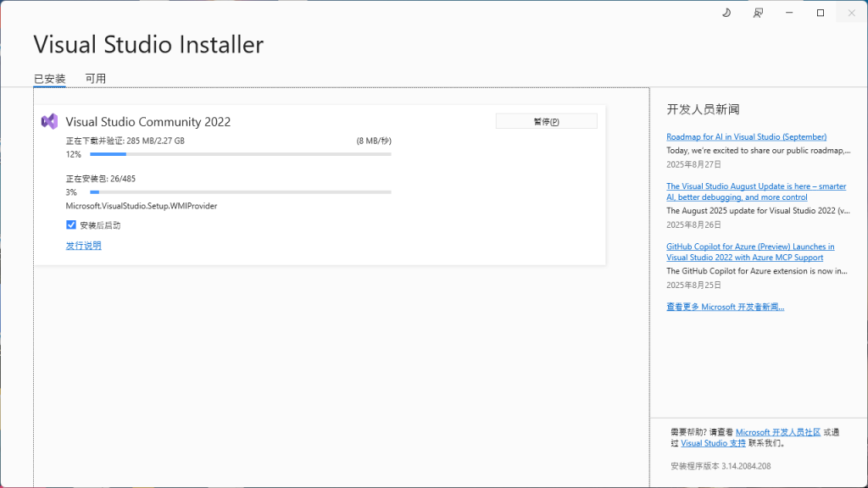Toggle the dark theme moon icon
The height and width of the screenshot is (488, 868).
pos(726,12)
